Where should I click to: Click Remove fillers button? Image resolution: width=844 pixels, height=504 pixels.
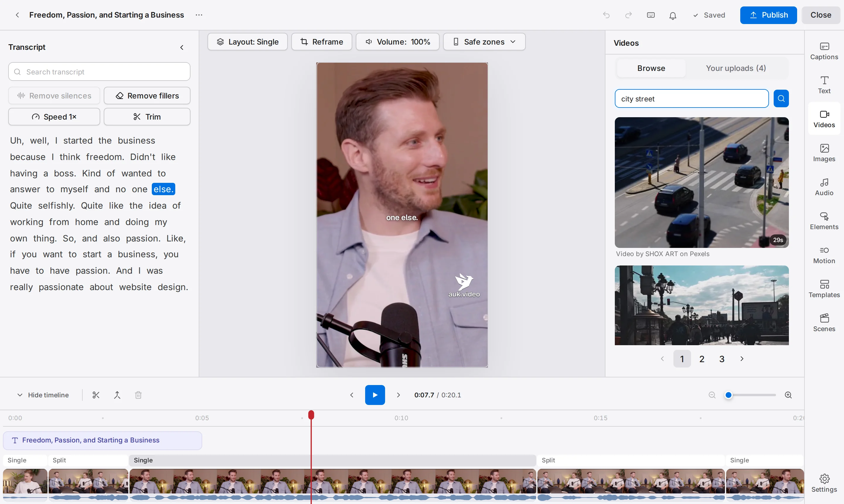click(147, 96)
